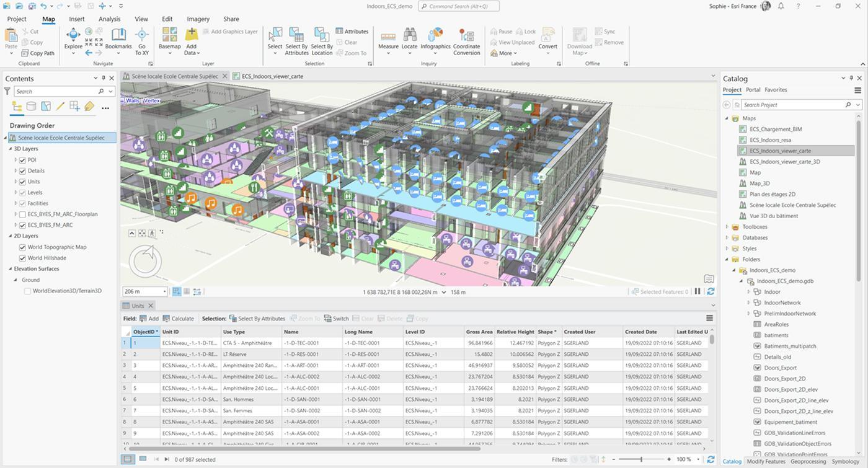
Task: Open Select By Attributes in table toolbar
Action: click(x=257, y=319)
